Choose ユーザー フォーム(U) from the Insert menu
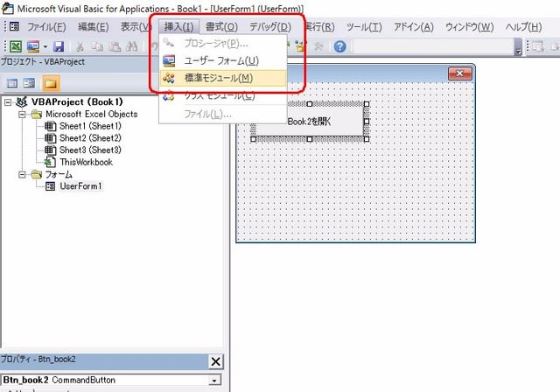This screenshot has height=392, width=560. pyautogui.click(x=223, y=60)
